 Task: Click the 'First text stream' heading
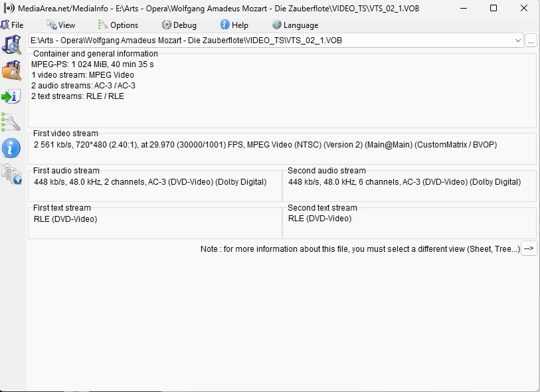tap(62, 208)
